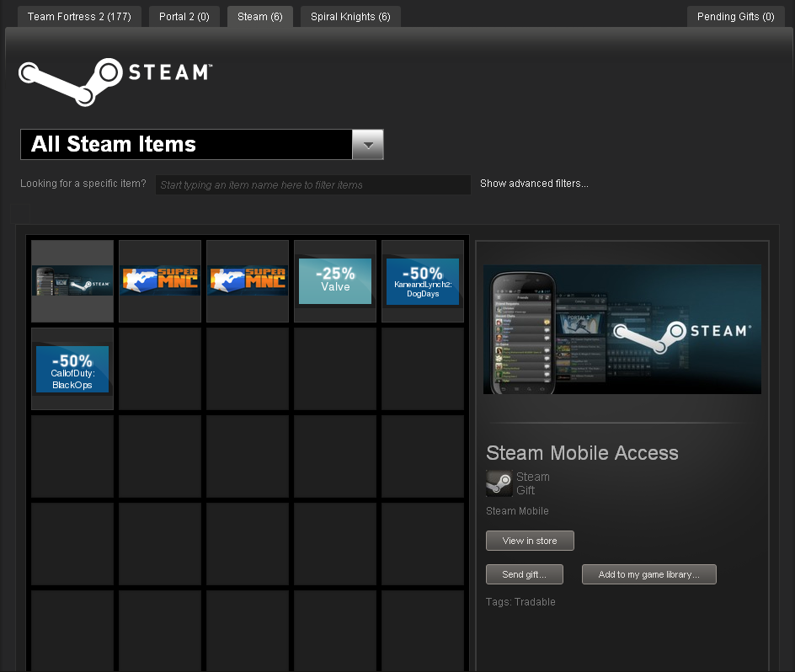The height and width of the screenshot is (672, 795).
Task: Open the Portal 2 inventory tab
Action: coord(184,15)
